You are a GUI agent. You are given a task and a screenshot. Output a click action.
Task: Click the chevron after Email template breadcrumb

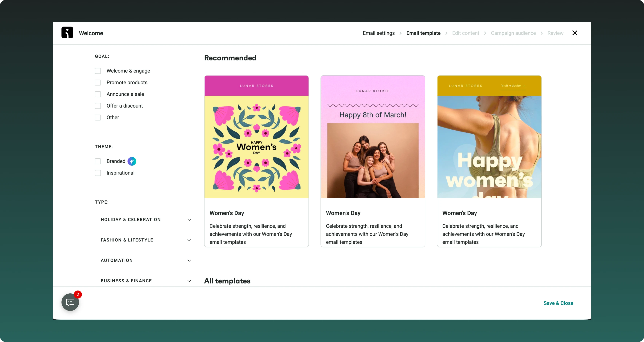446,33
